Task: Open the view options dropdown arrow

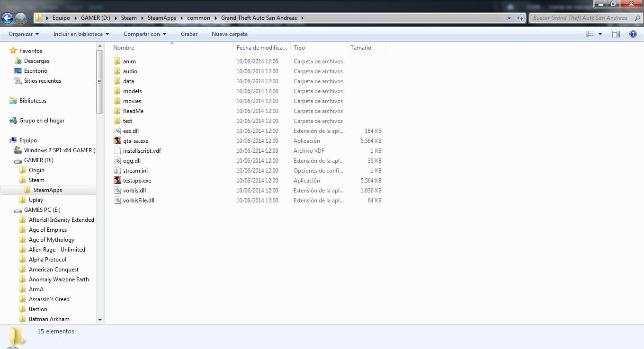Action: pyautogui.click(x=600, y=34)
